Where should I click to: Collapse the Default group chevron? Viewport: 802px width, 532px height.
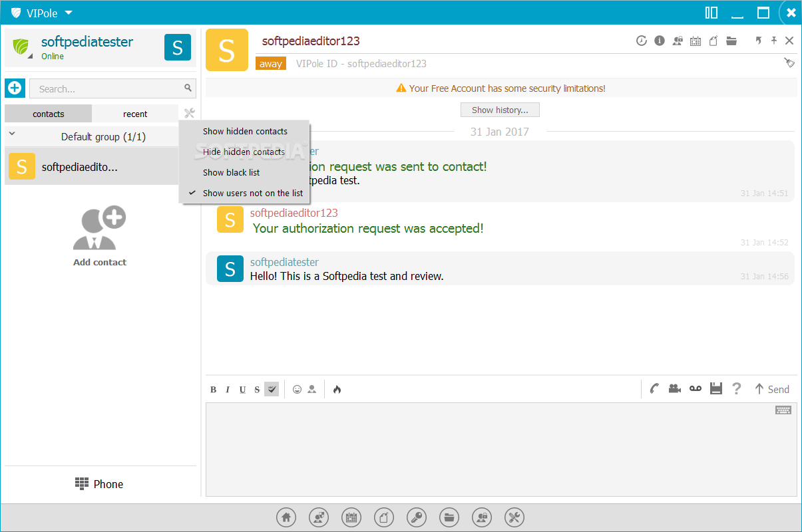click(12, 134)
